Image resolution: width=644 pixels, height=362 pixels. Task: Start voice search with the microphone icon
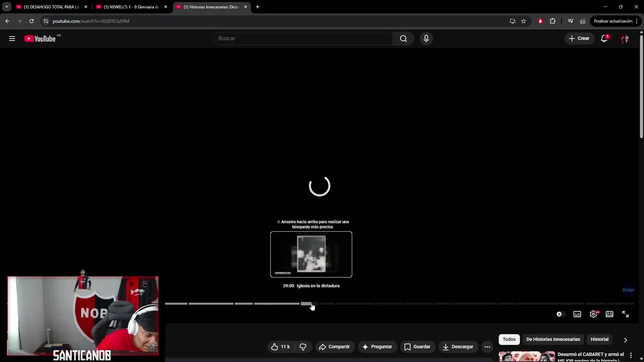(x=426, y=39)
